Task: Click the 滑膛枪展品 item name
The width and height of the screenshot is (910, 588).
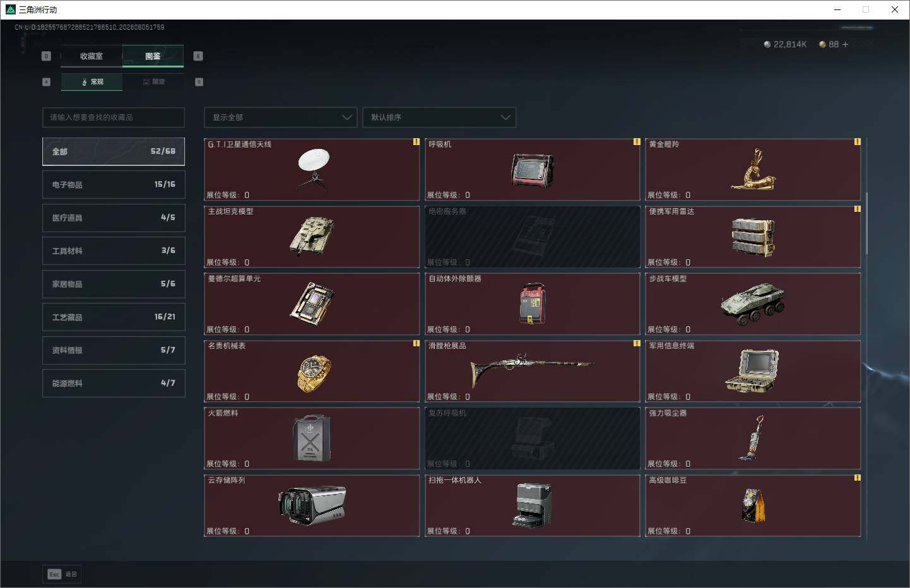Action: pos(447,346)
